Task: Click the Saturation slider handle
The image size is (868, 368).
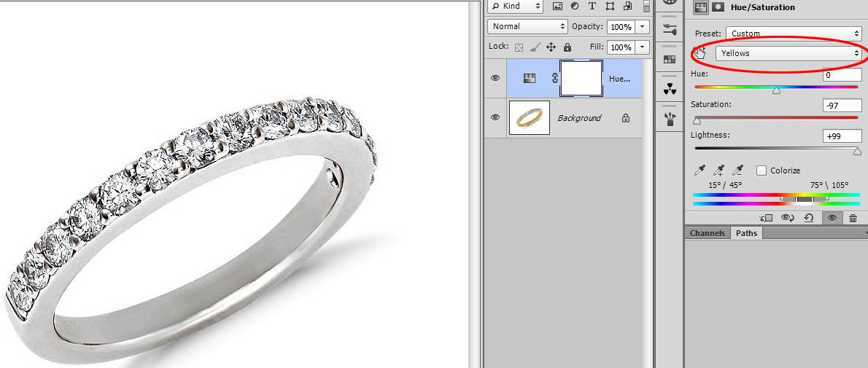Action: coord(697,121)
